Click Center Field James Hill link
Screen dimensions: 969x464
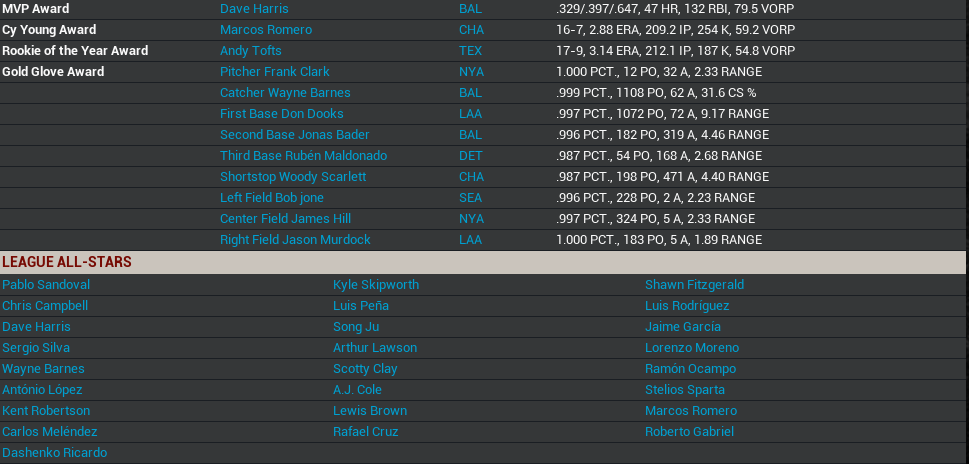click(285, 219)
